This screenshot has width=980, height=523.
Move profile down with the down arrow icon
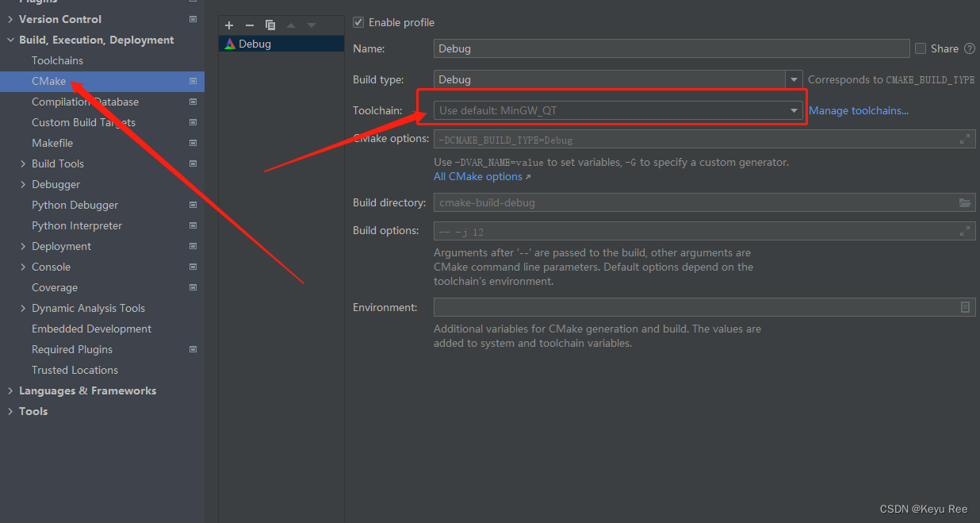[312, 25]
